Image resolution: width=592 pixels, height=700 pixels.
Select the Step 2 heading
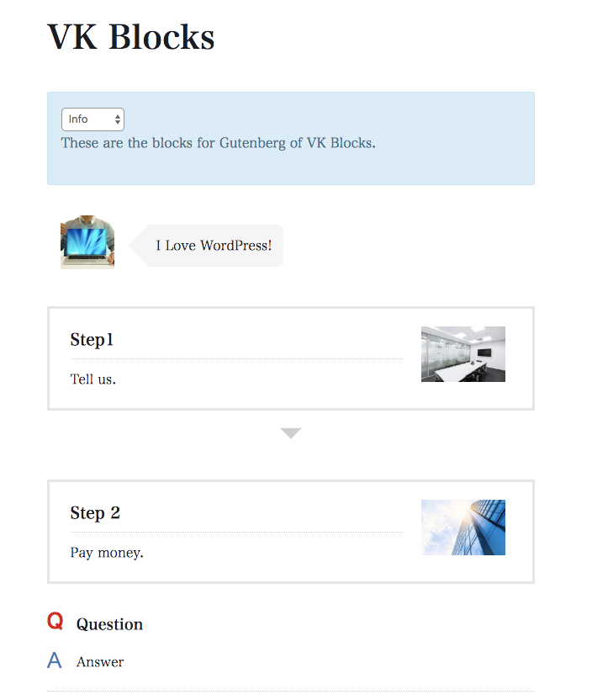[x=95, y=513]
